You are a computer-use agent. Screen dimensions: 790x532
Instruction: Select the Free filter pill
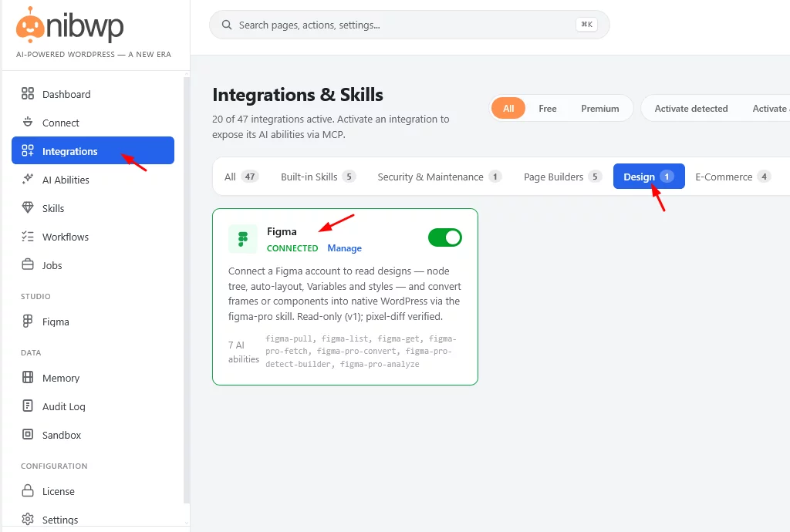(x=547, y=108)
